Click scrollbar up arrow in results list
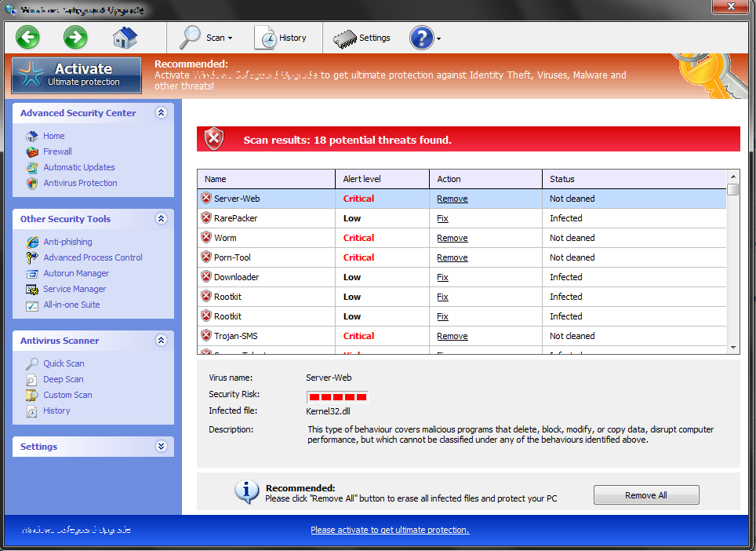The image size is (756, 551). pos(733,177)
